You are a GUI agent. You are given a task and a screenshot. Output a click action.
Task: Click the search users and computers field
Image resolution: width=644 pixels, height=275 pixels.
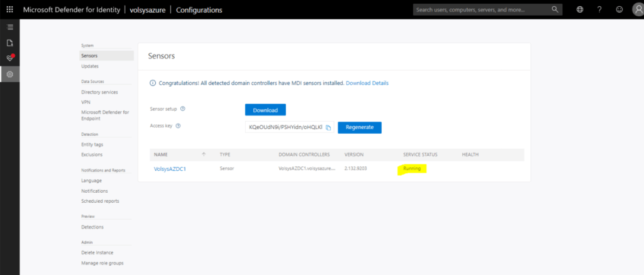(x=481, y=10)
